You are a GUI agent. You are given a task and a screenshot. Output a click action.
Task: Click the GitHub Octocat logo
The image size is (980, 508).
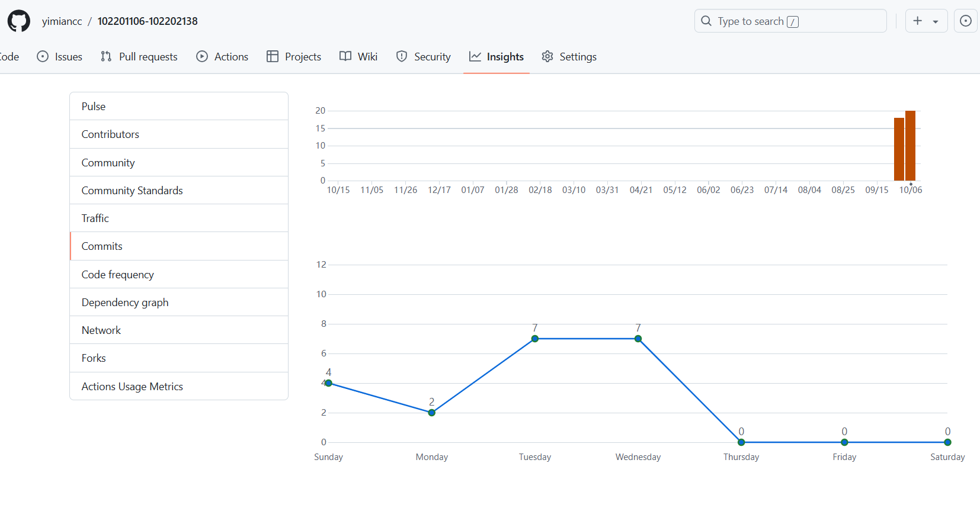[19, 21]
